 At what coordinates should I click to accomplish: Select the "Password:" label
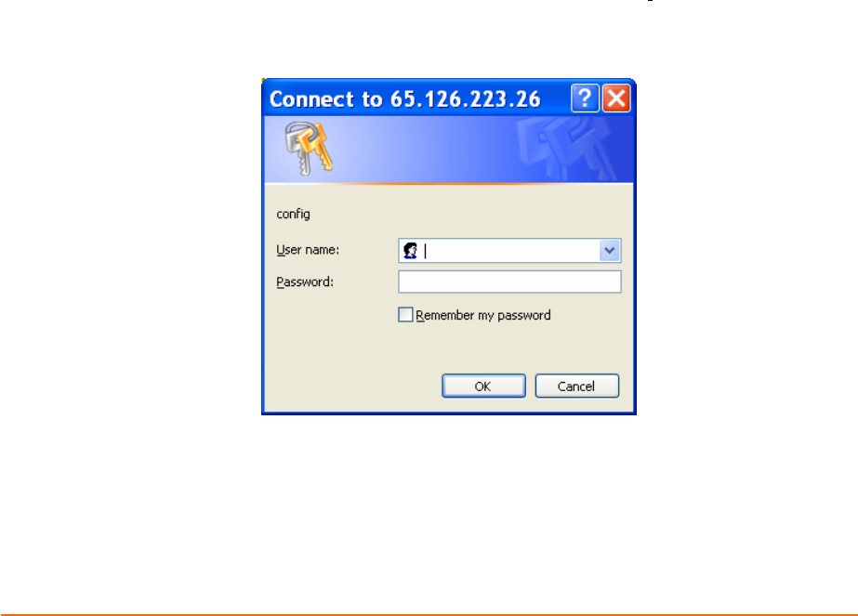coord(305,282)
